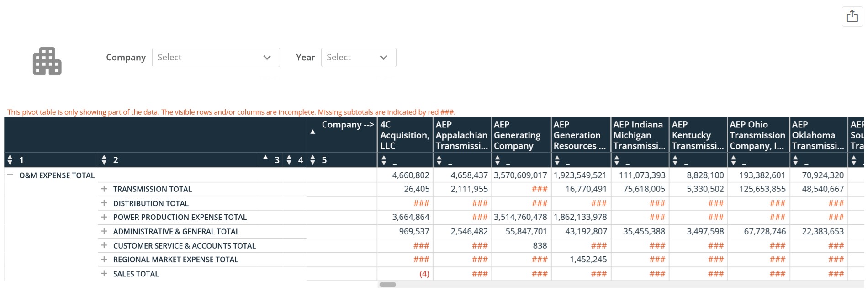The height and width of the screenshot is (292, 868).
Task: Click the 'SALES TOTAL' row label
Action: coord(136,274)
